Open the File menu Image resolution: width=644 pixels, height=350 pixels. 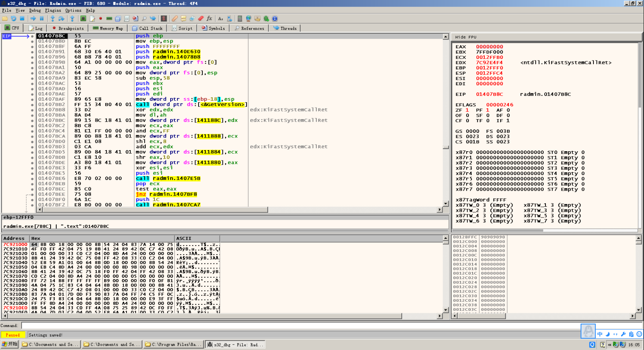pyautogui.click(x=7, y=10)
